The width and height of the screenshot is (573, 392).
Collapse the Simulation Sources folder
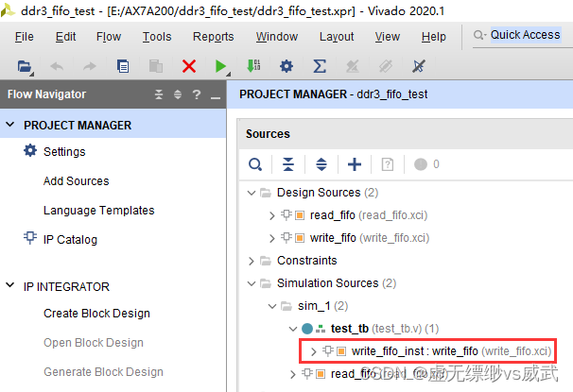point(252,283)
